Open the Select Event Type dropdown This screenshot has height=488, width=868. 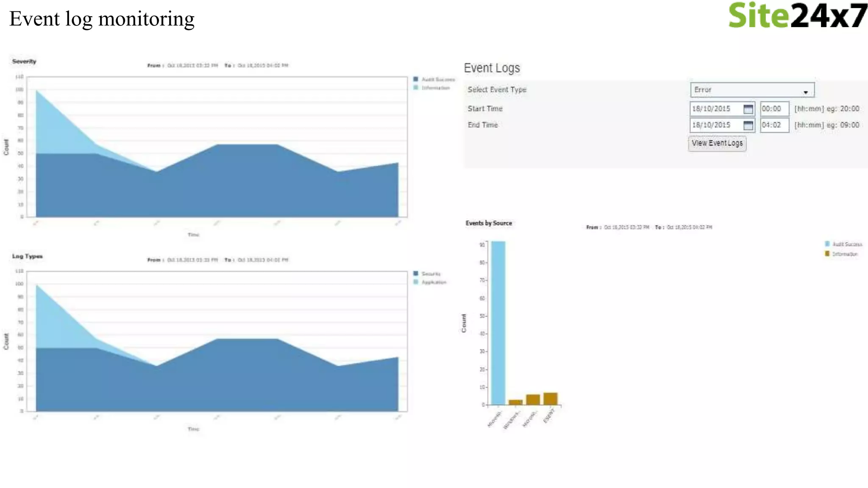tap(752, 90)
